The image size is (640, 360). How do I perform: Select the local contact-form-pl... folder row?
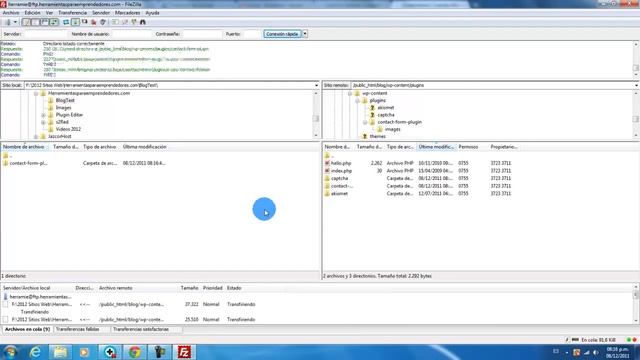160,163
